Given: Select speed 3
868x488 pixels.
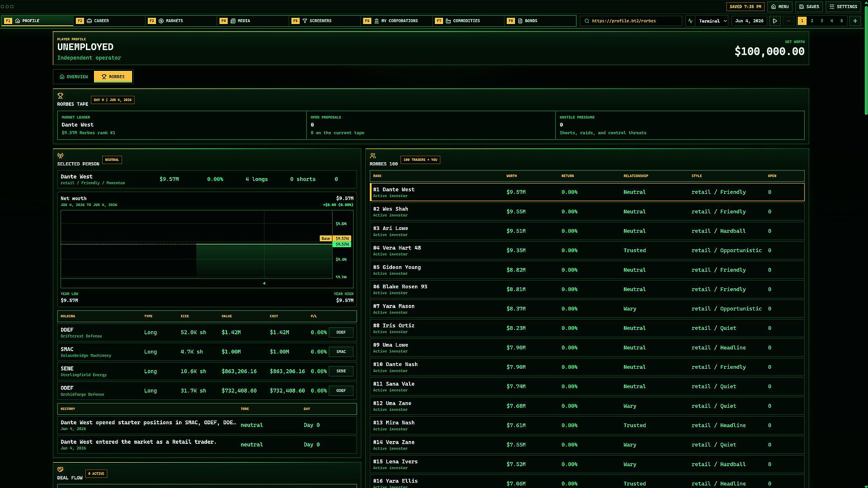Looking at the screenshot, I should pyautogui.click(x=822, y=21).
